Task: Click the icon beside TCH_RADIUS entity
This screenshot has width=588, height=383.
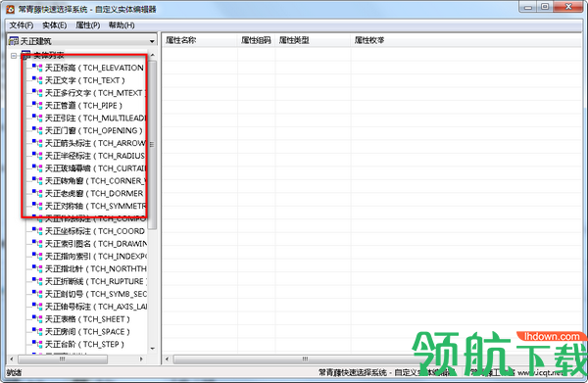Action: point(37,156)
